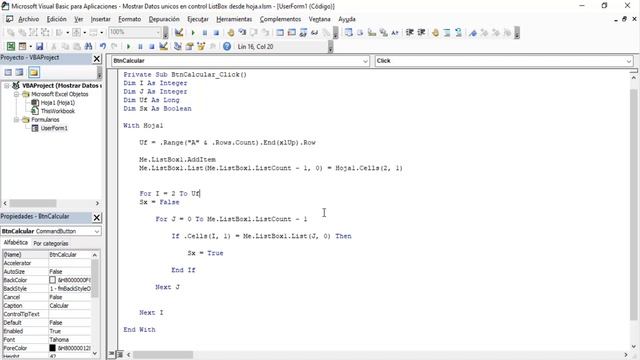
Task: Click the ForeColor black swatch
Action: click(x=52, y=348)
